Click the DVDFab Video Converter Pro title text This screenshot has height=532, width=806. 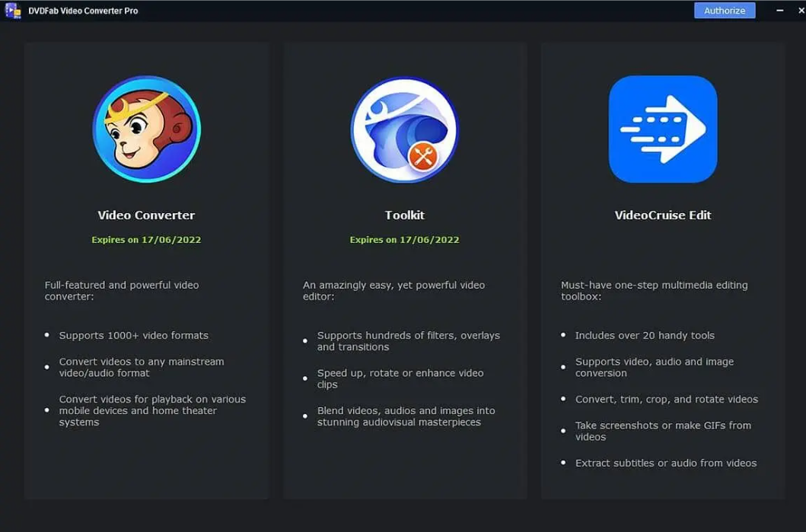click(x=83, y=11)
